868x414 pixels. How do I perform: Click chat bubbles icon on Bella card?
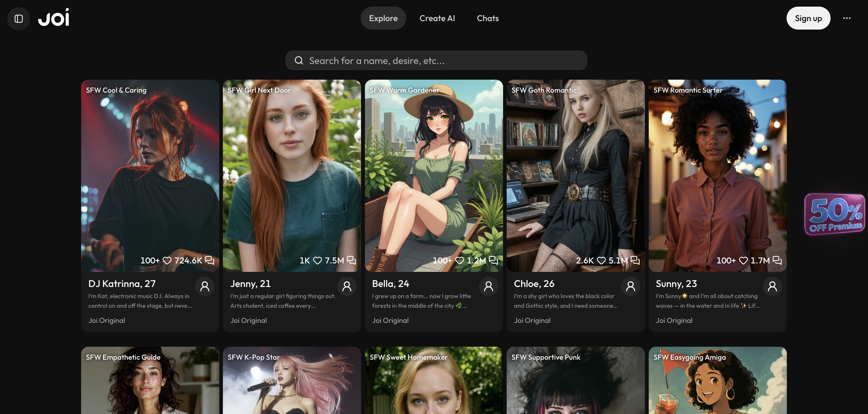tap(493, 260)
